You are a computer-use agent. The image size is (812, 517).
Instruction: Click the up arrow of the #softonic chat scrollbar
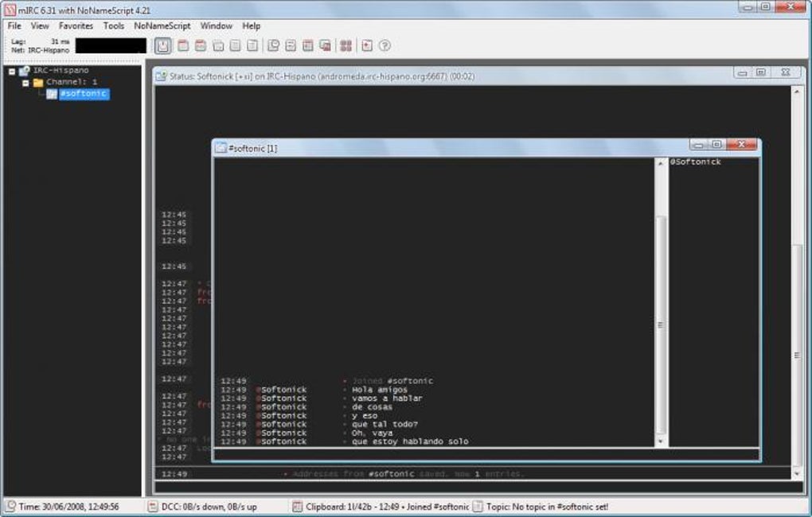tap(660, 163)
